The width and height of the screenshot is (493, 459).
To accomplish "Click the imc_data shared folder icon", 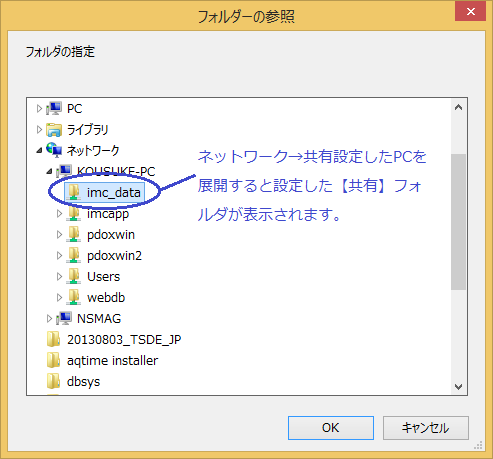I will [74, 192].
